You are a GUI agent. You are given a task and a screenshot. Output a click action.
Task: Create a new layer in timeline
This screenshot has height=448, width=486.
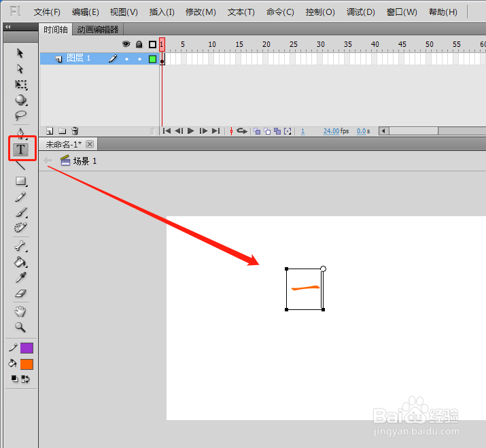(50, 131)
